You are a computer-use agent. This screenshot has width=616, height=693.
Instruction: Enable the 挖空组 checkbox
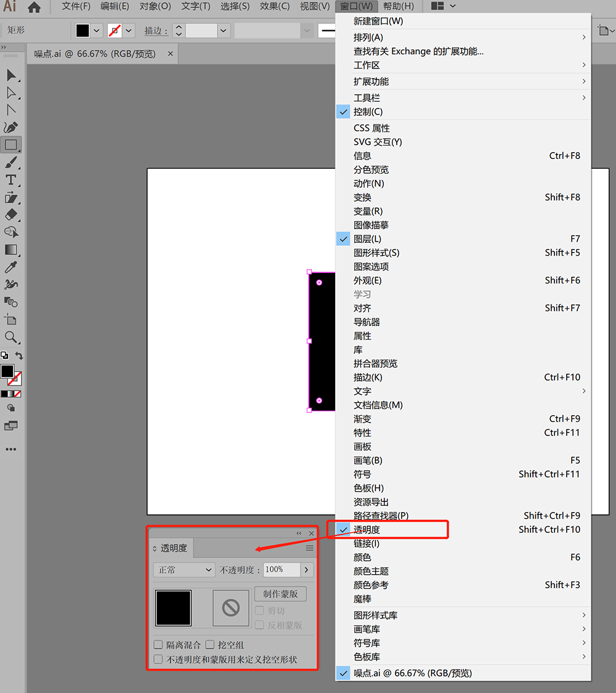(x=210, y=644)
